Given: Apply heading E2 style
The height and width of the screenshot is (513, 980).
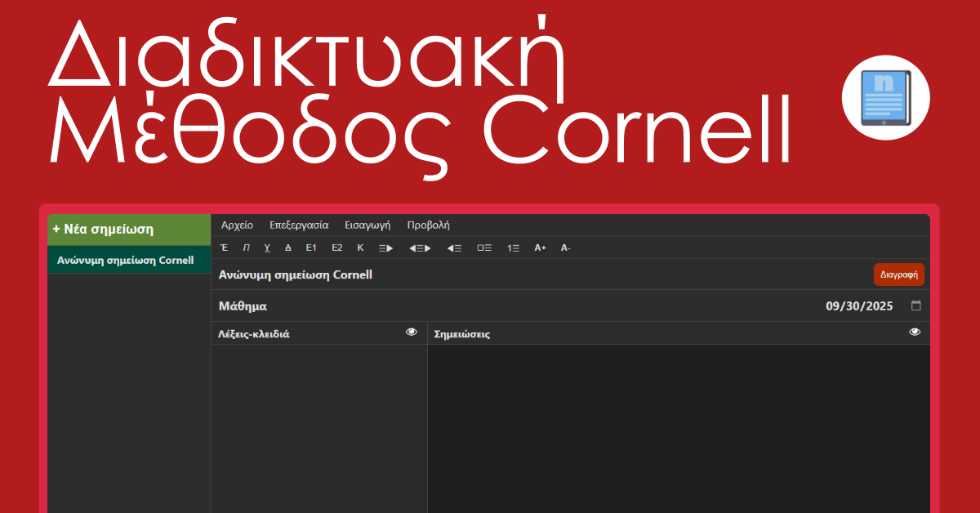Looking at the screenshot, I should [336, 248].
